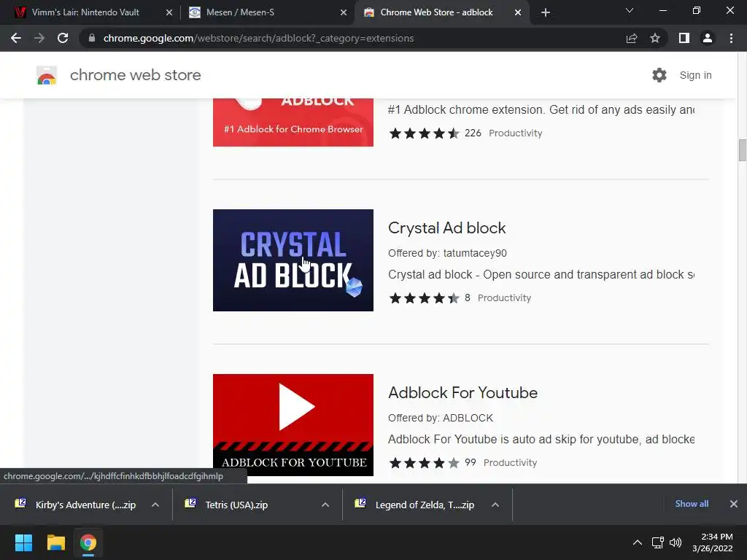This screenshot has width=747, height=560.
Task: Reload the Chrome Web Store page
Action: [x=63, y=38]
